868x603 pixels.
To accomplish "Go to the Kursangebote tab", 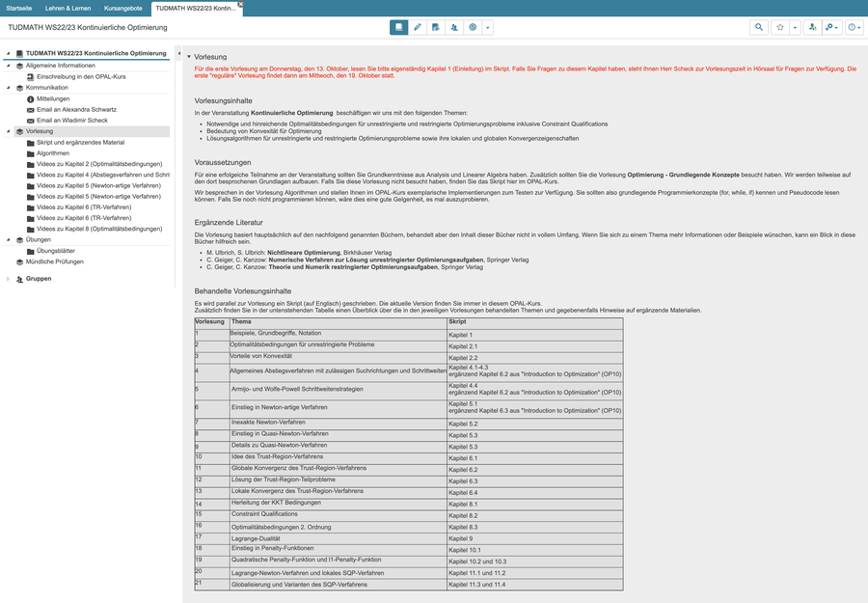I will (122, 9).
